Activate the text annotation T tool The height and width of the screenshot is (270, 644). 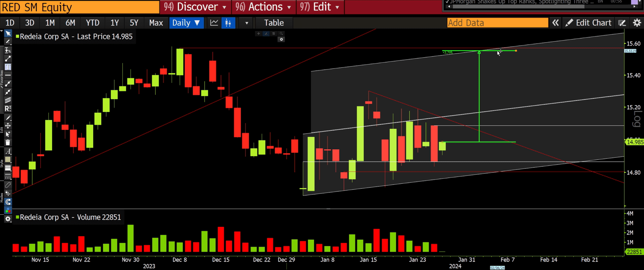click(x=8, y=67)
